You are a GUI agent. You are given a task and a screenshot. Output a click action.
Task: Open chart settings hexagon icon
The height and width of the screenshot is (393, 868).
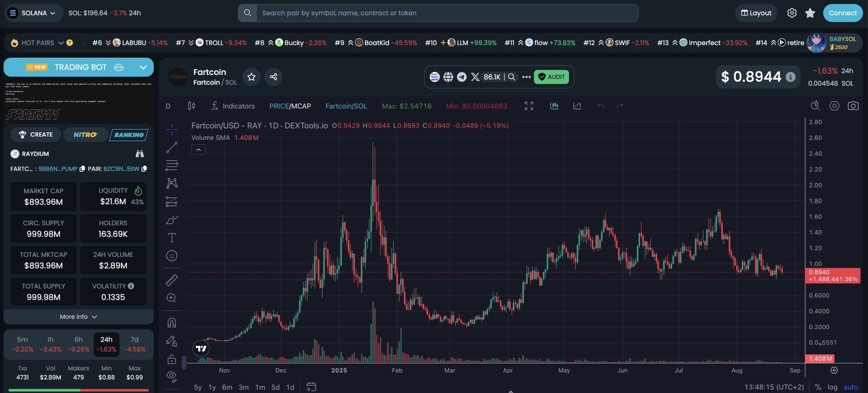pos(834,106)
